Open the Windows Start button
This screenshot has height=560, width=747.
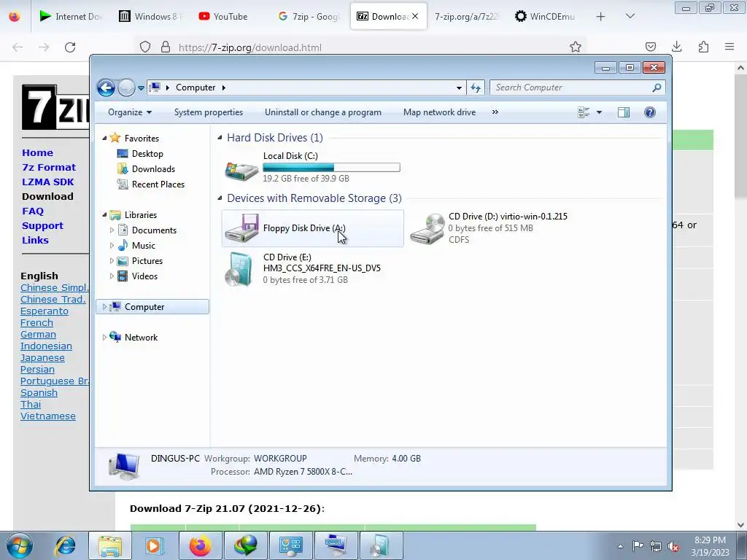[x=19, y=545]
